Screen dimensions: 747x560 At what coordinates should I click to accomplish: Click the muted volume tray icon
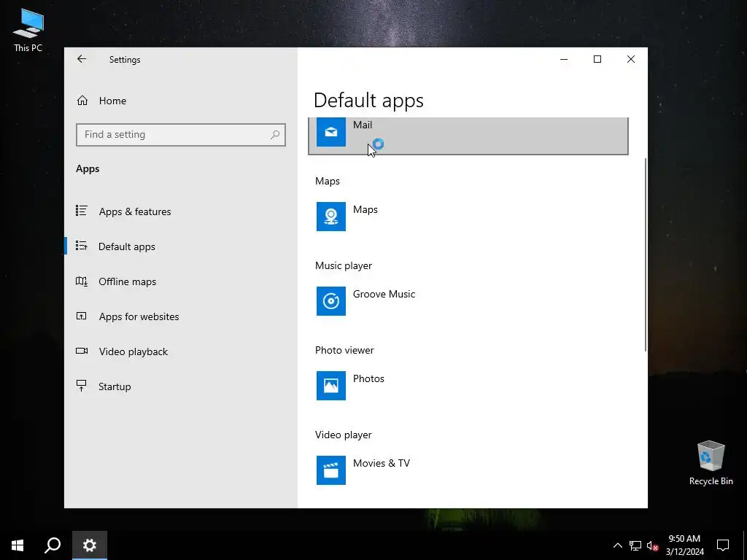[x=652, y=545]
